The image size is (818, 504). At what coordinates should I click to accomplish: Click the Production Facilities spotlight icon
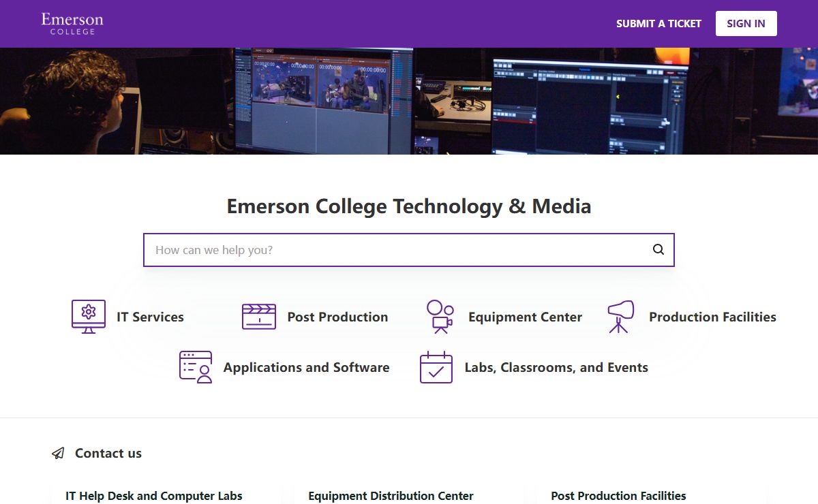click(x=620, y=317)
